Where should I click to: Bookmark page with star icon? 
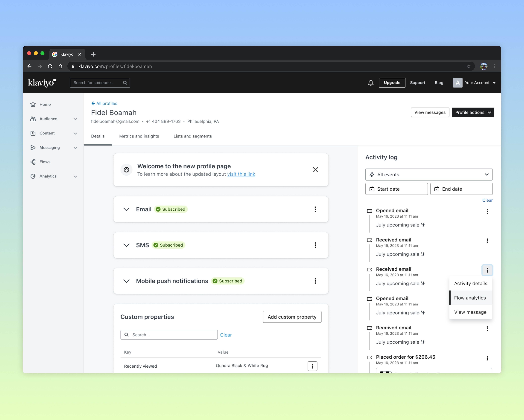pyautogui.click(x=469, y=66)
